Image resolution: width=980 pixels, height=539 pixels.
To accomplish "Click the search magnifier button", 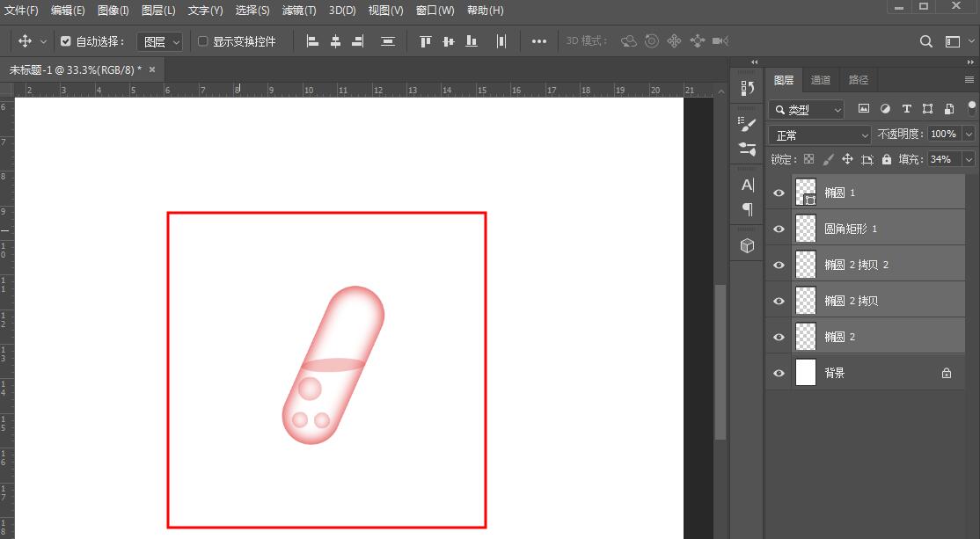I will [x=925, y=40].
